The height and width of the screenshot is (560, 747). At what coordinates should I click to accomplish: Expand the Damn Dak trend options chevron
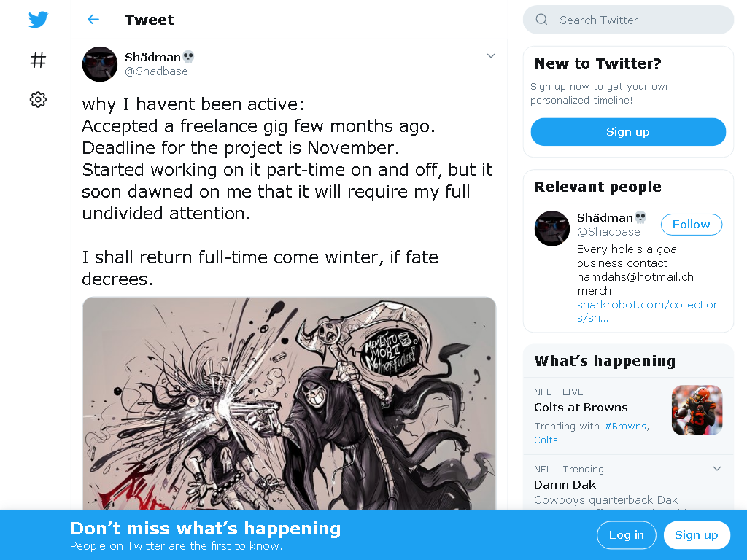(716, 469)
